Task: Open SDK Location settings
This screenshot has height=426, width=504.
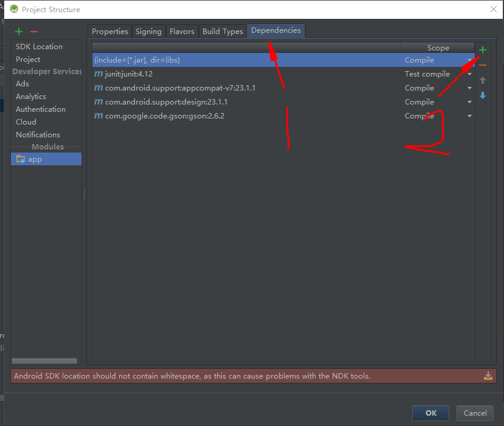Action: [x=38, y=46]
